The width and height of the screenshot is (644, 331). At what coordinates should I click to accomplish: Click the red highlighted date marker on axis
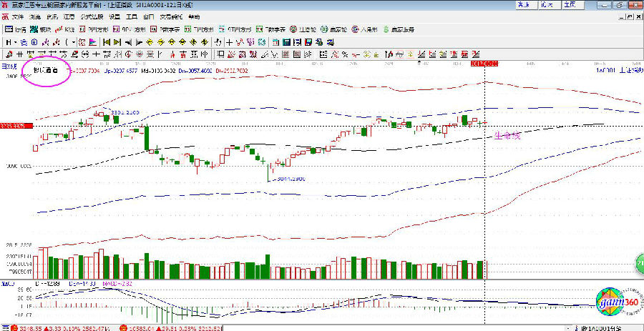click(x=484, y=64)
